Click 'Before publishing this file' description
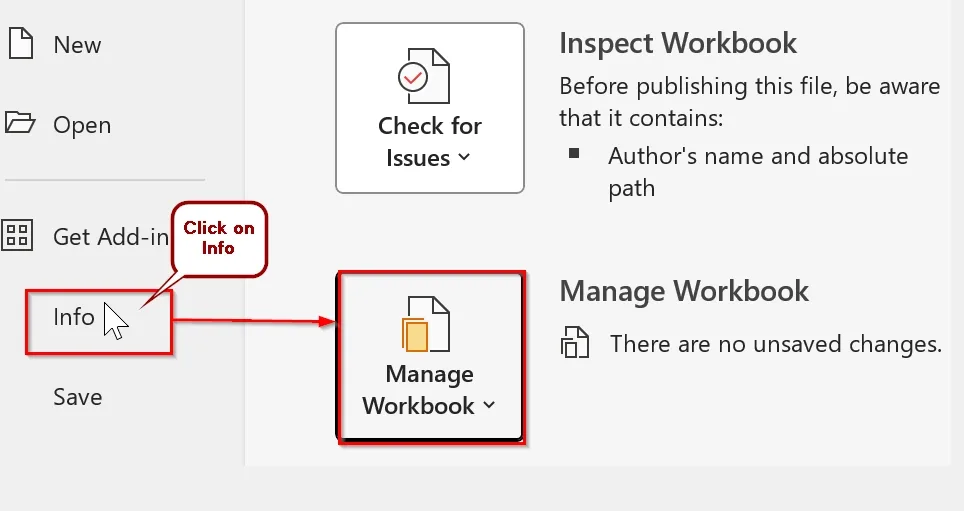The height and width of the screenshot is (511, 964). pos(749,101)
